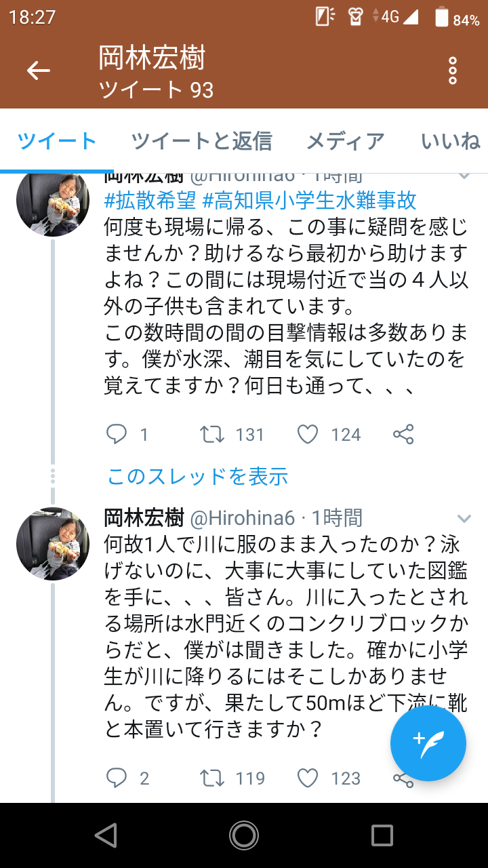Image resolution: width=488 pixels, height=868 pixels.
Task: Reply to the second tweet with 2 replies
Action: tap(117, 778)
